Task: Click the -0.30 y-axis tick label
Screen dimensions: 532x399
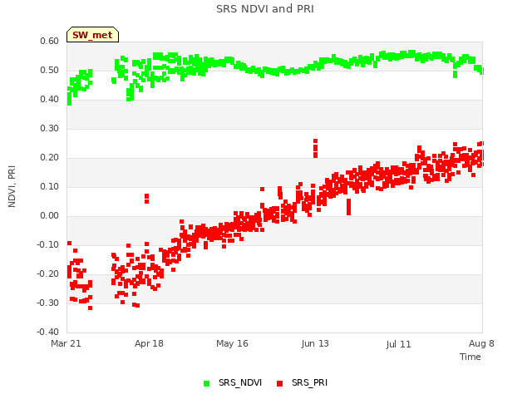Action: click(x=48, y=303)
